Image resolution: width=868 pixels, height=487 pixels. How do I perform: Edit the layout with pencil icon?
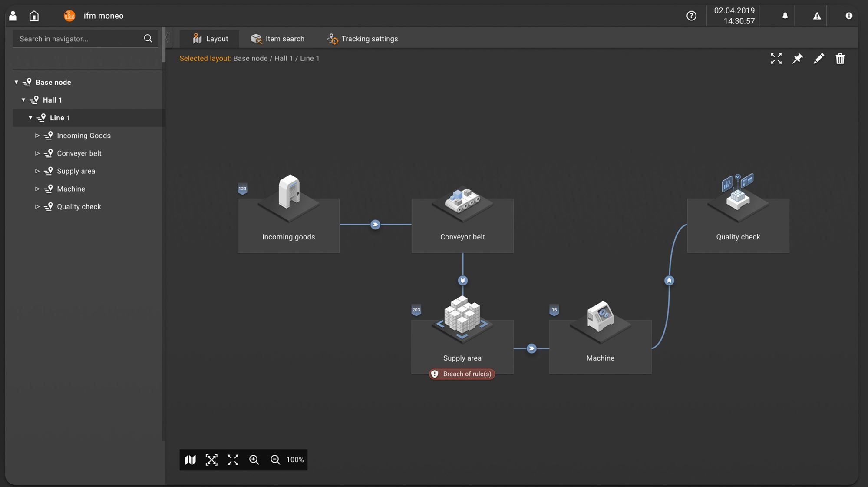pyautogui.click(x=818, y=59)
